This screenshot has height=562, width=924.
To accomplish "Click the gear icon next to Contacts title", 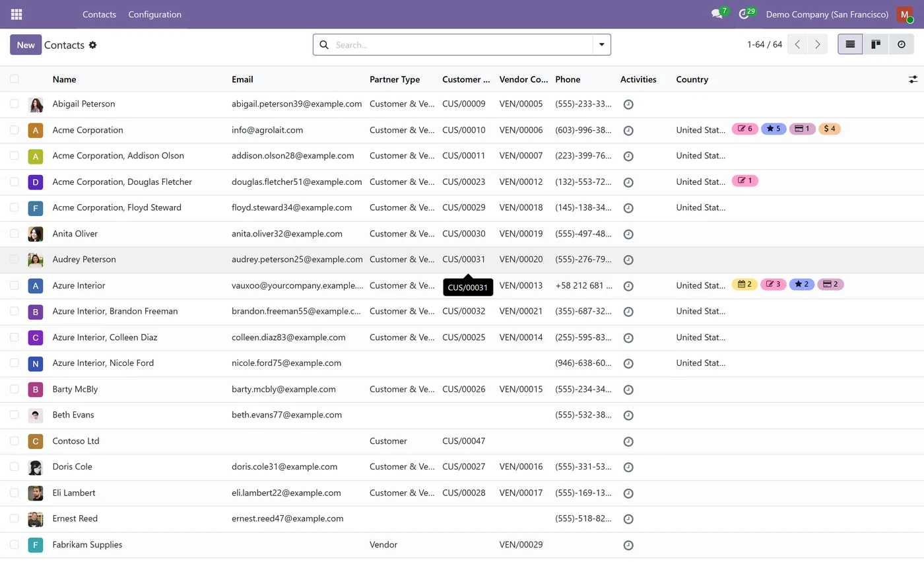I will [x=92, y=45].
